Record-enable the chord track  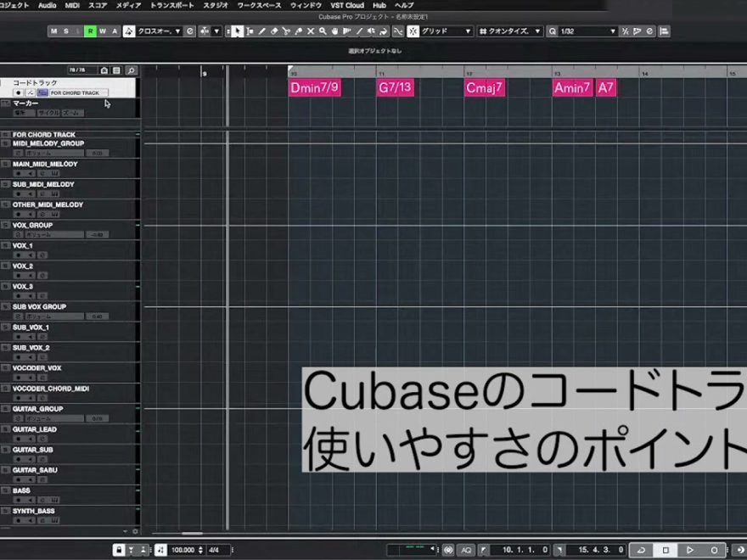tap(18, 92)
